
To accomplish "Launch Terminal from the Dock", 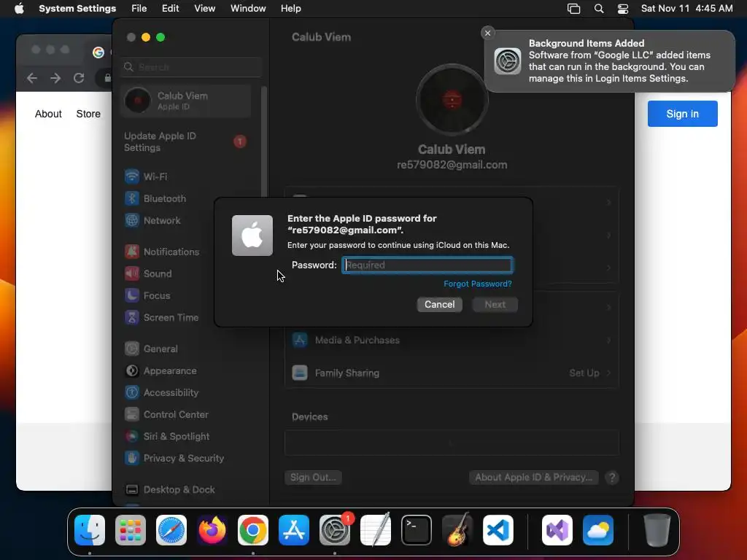I will pyautogui.click(x=417, y=530).
